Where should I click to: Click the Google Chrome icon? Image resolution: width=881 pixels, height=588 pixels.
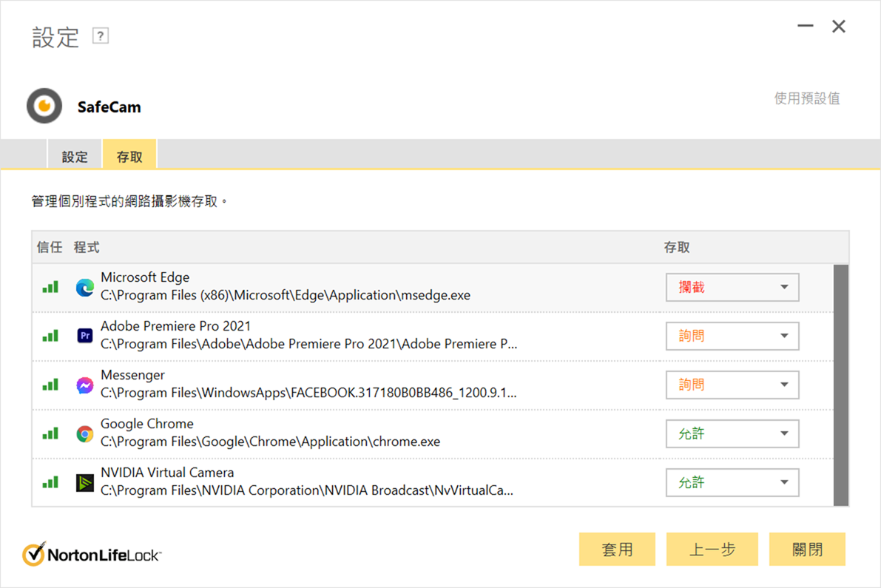coord(85,433)
